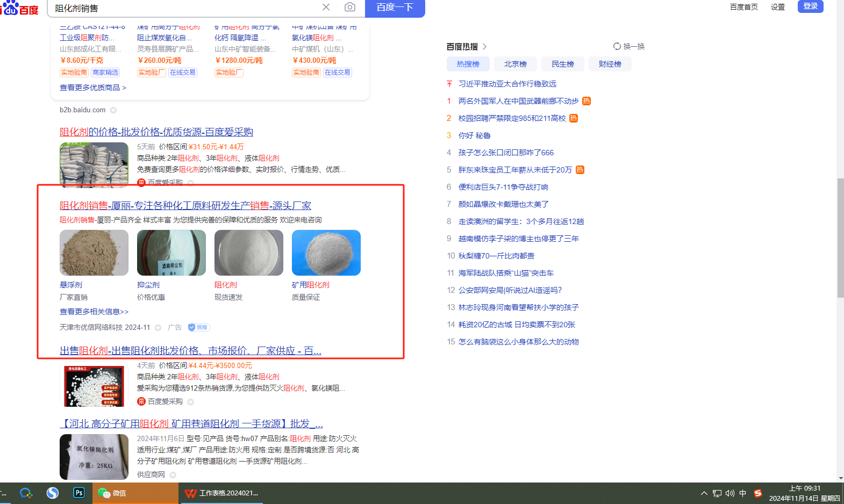Expand the dropdown arrow next to b2b.baidu.com
This screenshot has width=844, height=504.
coord(113,110)
